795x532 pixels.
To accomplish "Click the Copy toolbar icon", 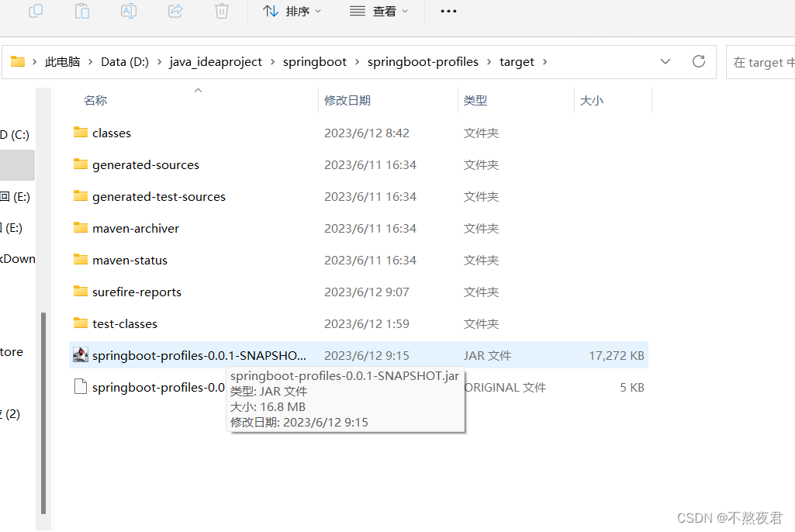I will pyautogui.click(x=36, y=11).
